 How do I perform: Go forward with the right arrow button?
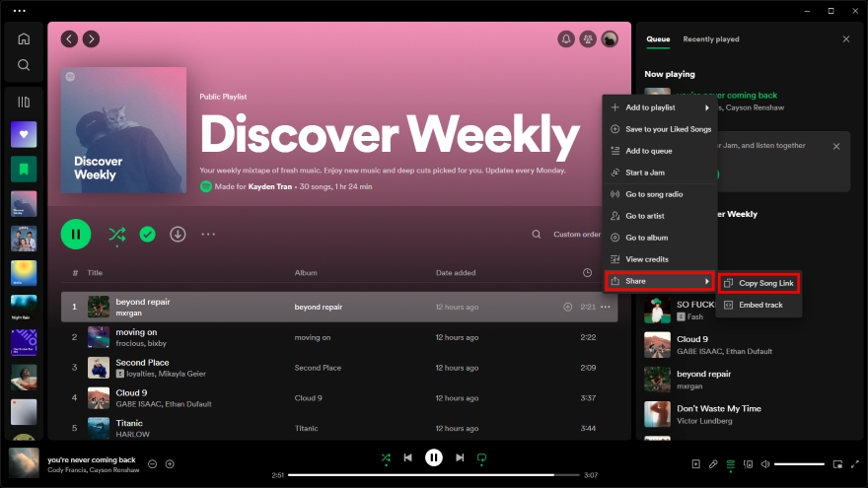(92, 38)
